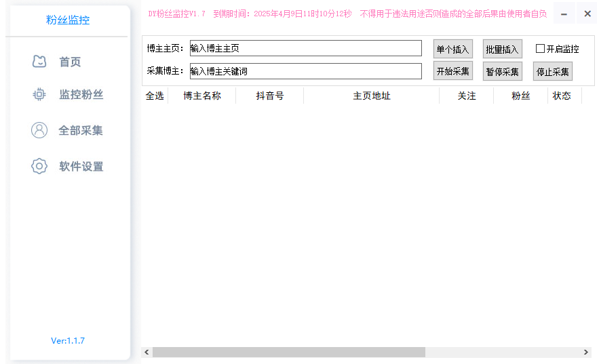Start collecting with 开始采集 button
Image resolution: width=599 pixels, height=364 pixels.
coord(452,71)
